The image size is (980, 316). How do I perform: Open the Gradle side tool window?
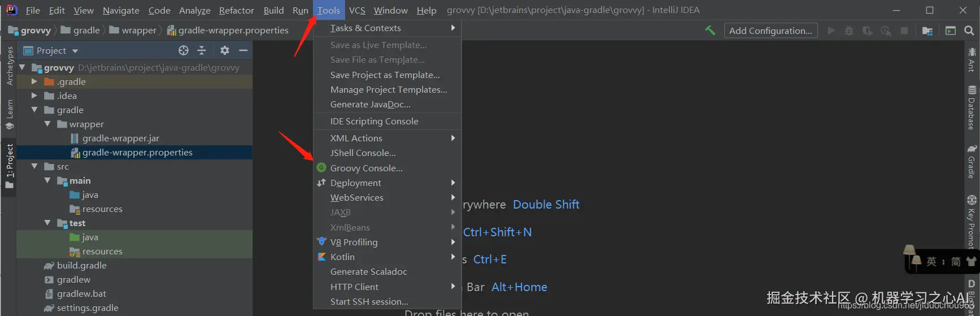coord(972,161)
